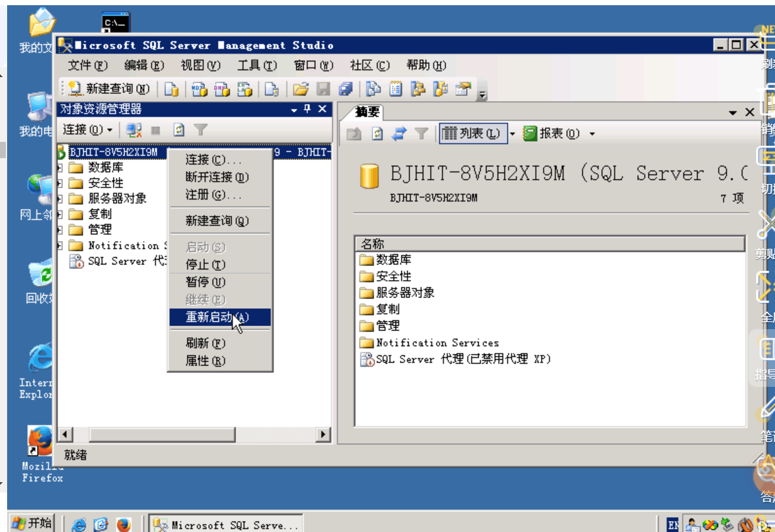Image resolution: width=775 pixels, height=532 pixels.
Task: Click the MDX query icon
Action: (x=199, y=89)
